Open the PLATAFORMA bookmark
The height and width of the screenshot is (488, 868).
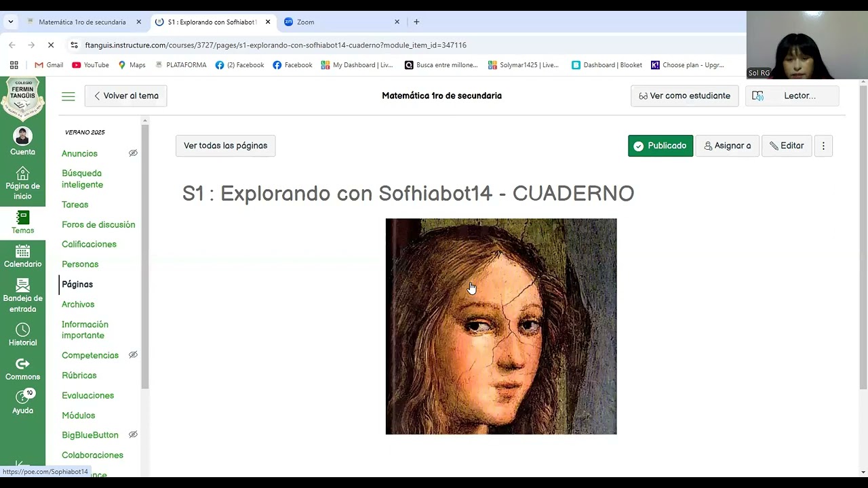pos(180,65)
